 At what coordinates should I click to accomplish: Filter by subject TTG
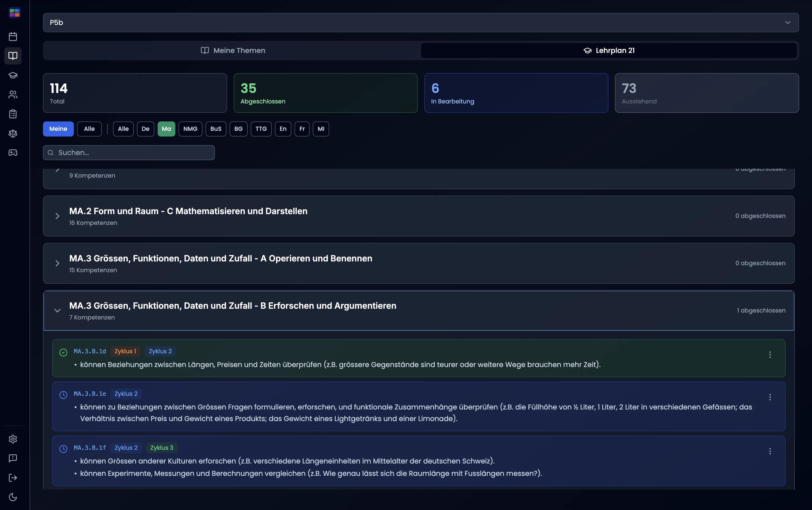[x=261, y=129]
